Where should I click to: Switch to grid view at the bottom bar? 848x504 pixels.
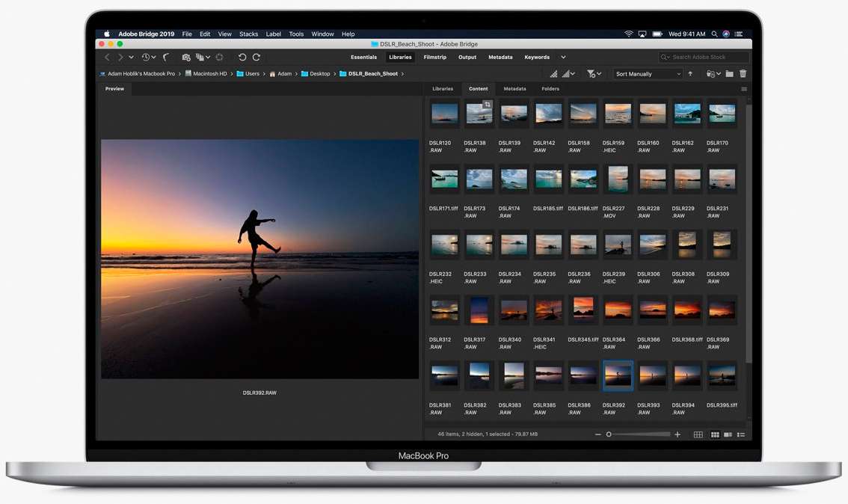tap(698, 434)
